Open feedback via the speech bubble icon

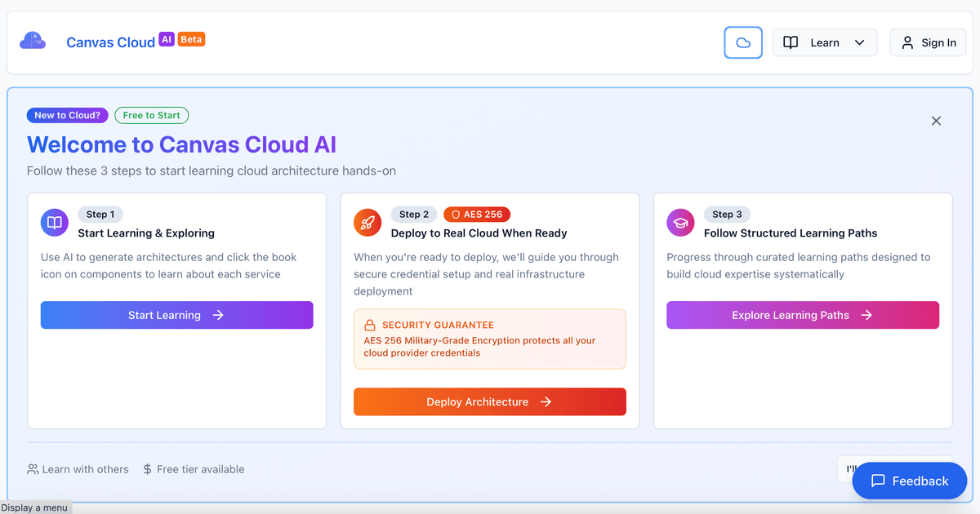(x=878, y=481)
